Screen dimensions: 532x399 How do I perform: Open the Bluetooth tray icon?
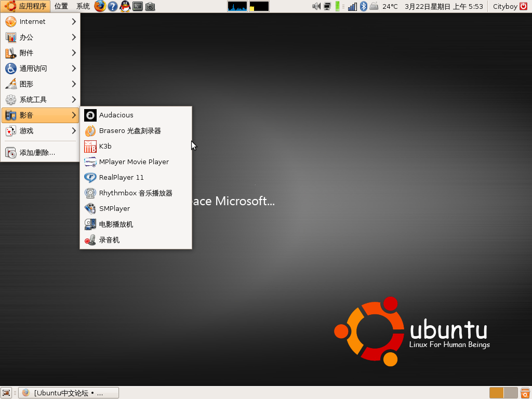[363, 6]
